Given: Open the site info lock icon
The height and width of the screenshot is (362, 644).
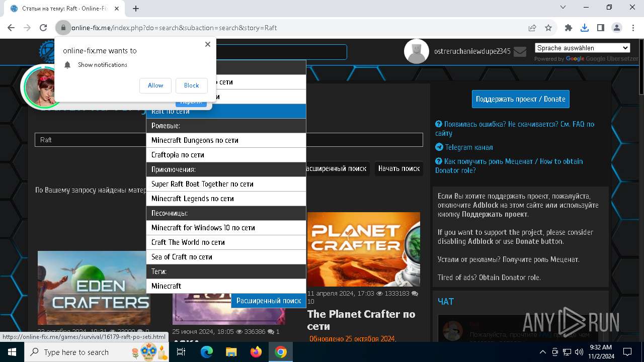Looking at the screenshot, I should click(63, 28).
